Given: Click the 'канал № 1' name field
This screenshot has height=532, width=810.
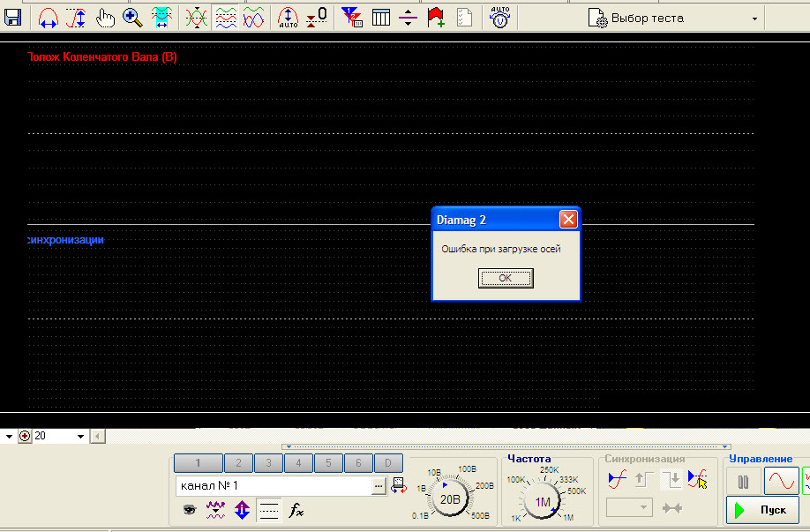Looking at the screenshot, I should pyautogui.click(x=274, y=485).
